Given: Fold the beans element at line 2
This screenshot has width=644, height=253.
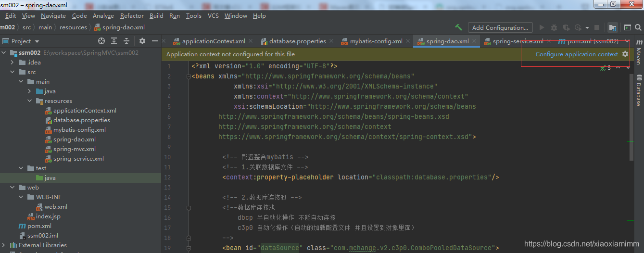Looking at the screenshot, I should click(x=189, y=76).
